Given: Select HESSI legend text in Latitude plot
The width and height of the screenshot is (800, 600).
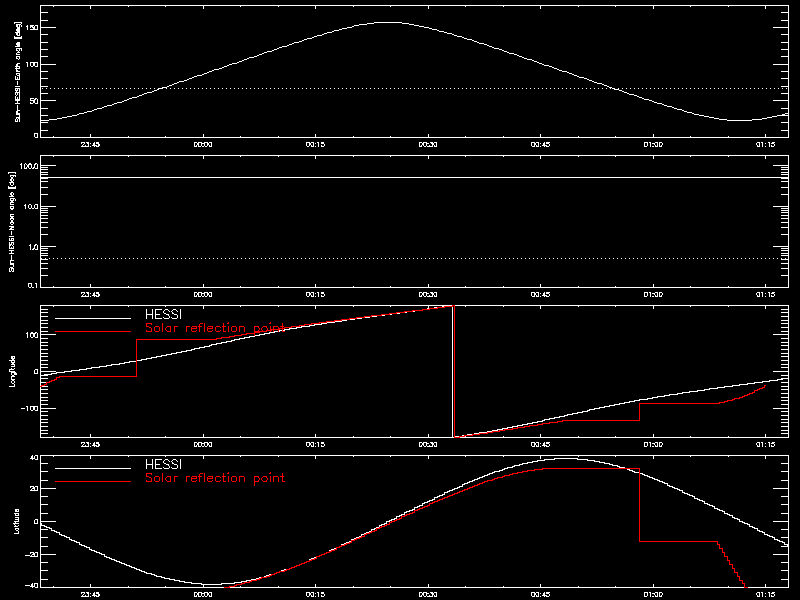Looking at the screenshot, I should click(x=163, y=464).
